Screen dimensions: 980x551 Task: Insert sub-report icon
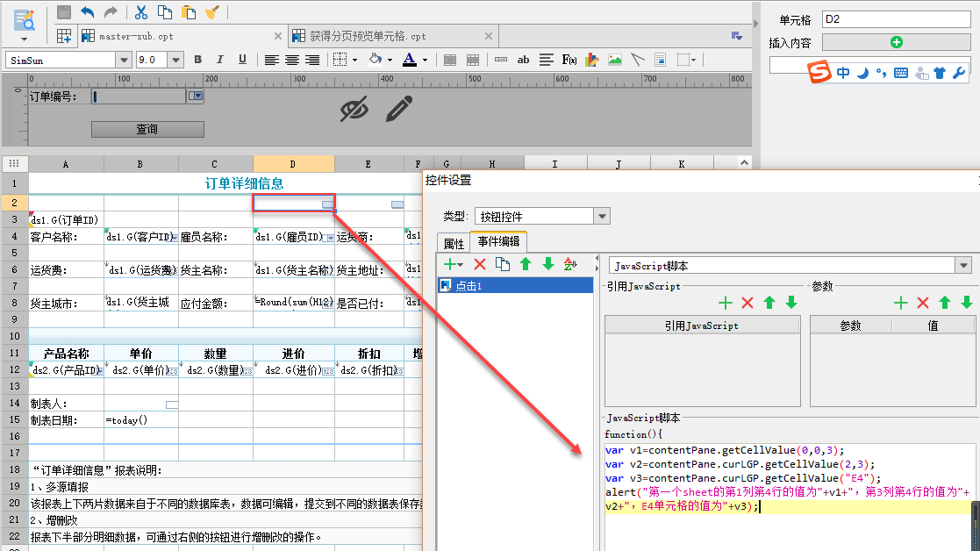pos(660,60)
